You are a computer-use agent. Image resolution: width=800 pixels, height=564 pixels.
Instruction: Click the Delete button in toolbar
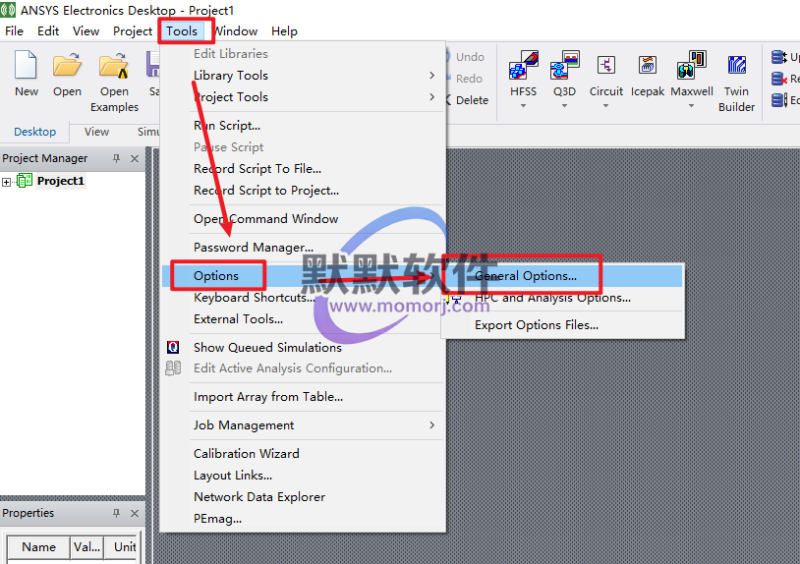(x=464, y=100)
